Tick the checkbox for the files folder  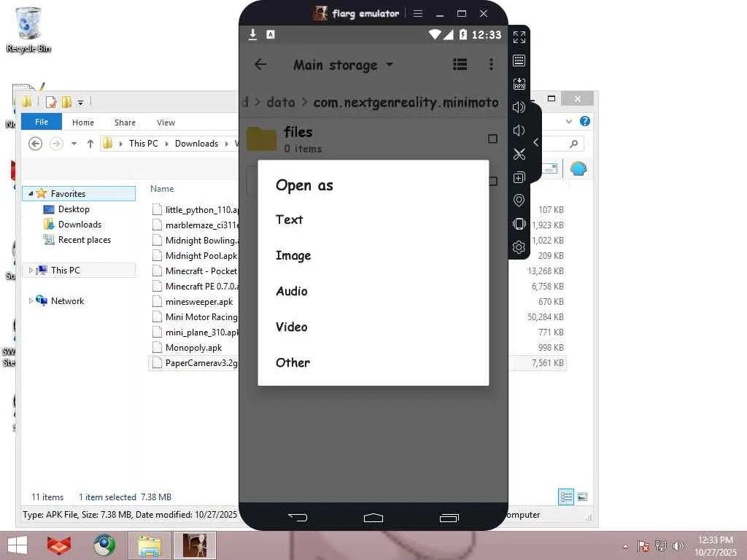point(492,139)
